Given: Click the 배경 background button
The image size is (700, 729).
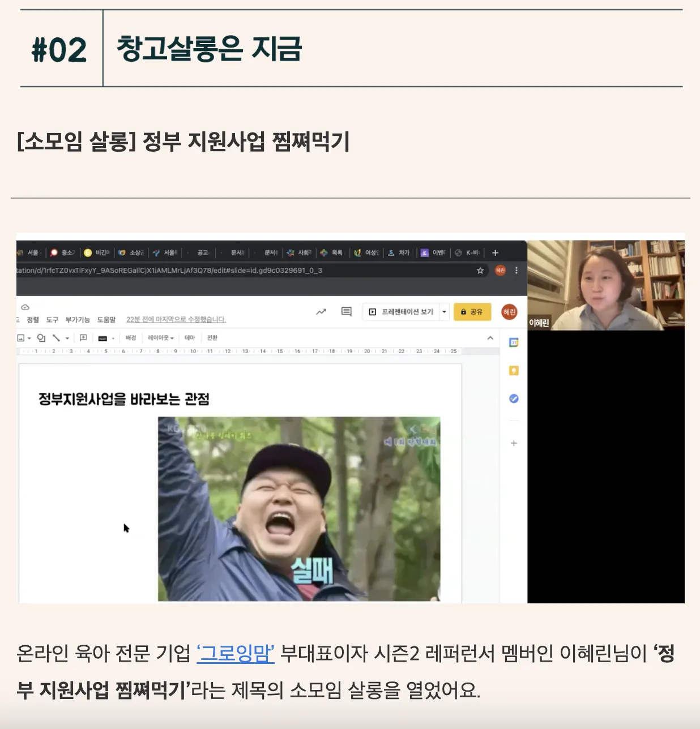Looking at the screenshot, I should pyautogui.click(x=131, y=338).
